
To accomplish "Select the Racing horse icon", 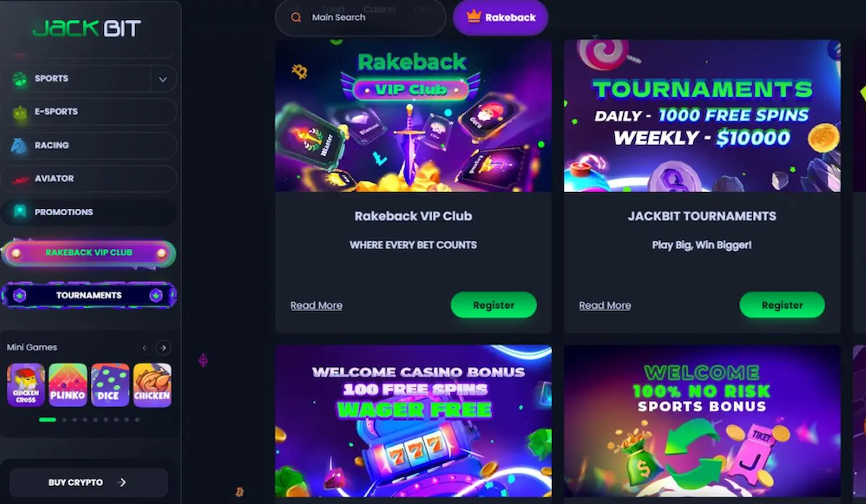I will pos(19,145).
